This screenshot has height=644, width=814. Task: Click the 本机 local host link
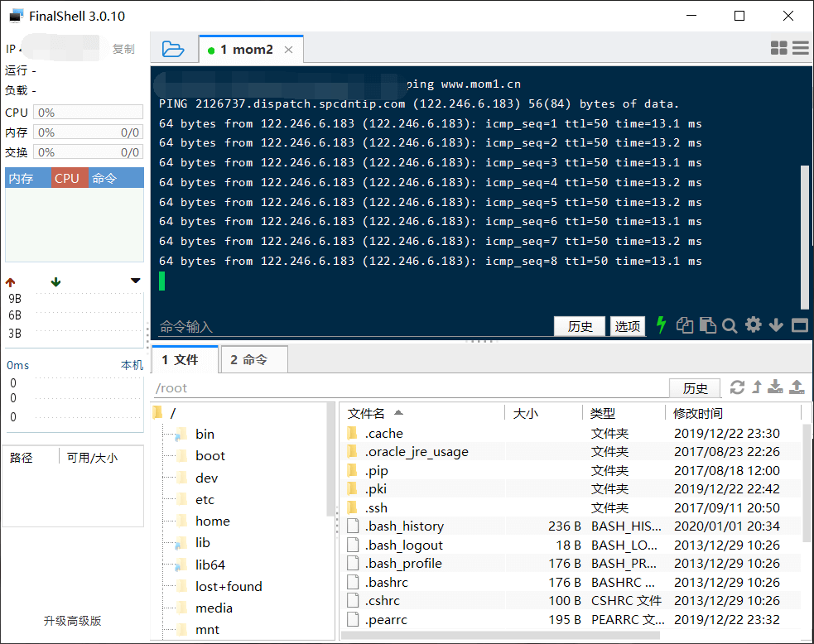pyautogui.click(x=132, y=365)
